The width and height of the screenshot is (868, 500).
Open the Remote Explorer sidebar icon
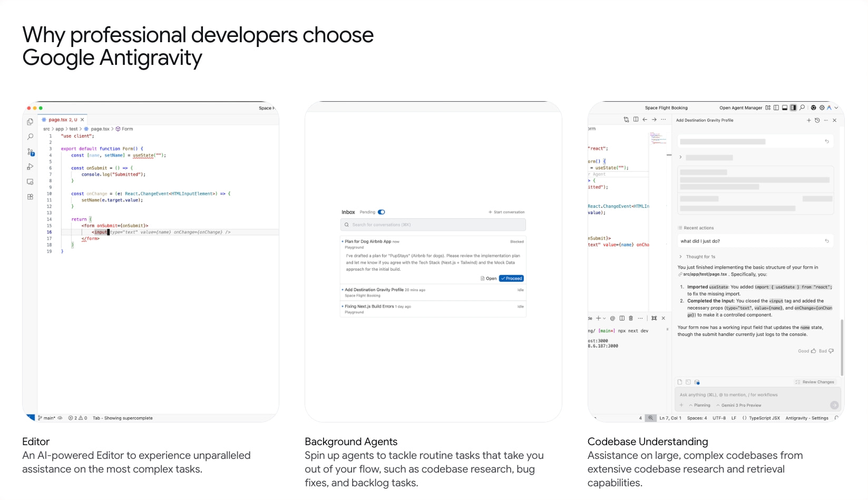click(30, 182)
